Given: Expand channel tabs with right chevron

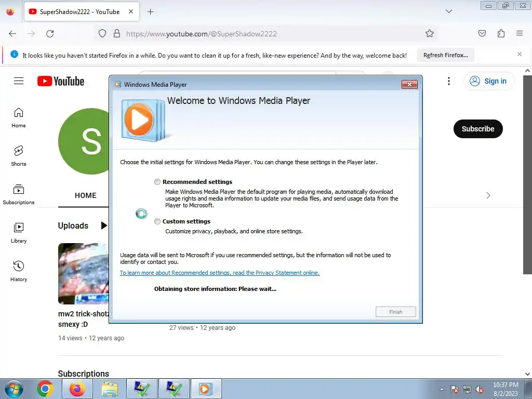Looking at the screenshot, I should point(488,195).
